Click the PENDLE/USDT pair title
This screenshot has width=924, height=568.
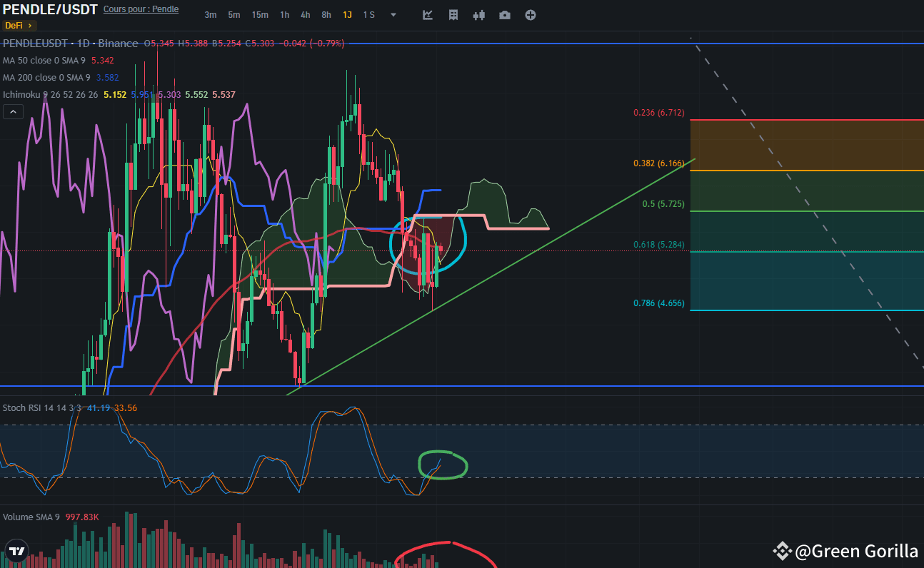tap(50, 9)
